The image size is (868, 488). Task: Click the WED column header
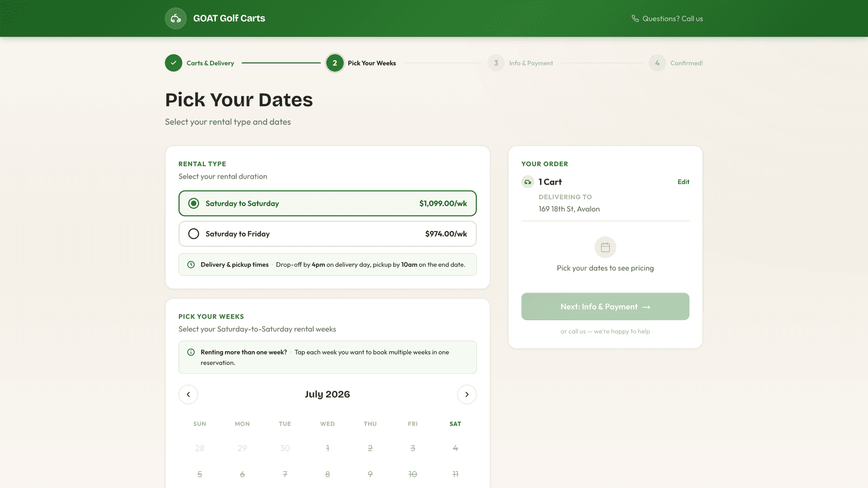[x=328, y=424]
